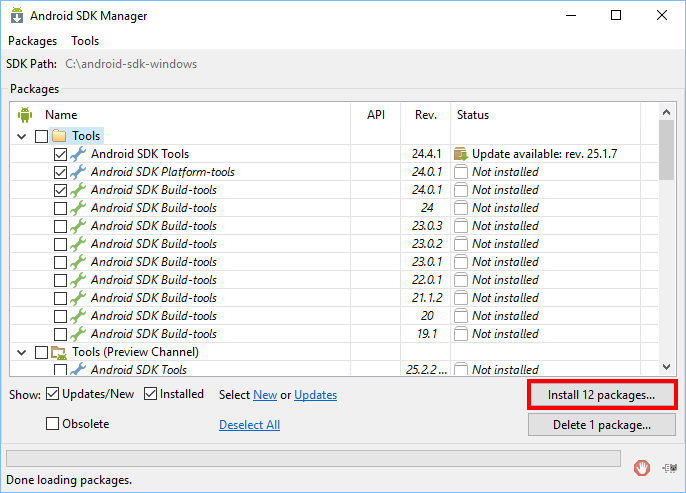Screen dimensions: 686x493
Task: Click the green Android robot column header icon
Action: [25, 115]
